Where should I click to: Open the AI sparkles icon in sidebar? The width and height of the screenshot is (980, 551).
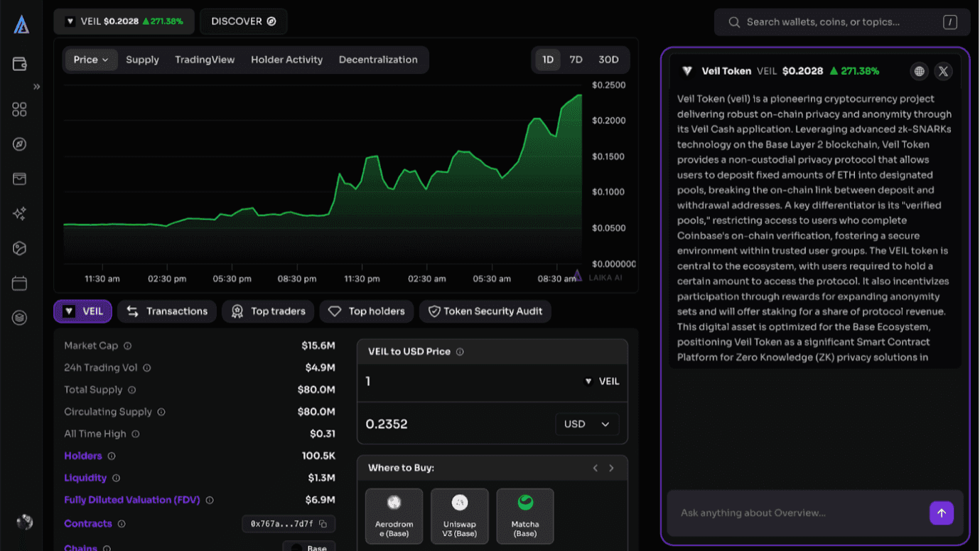click(x=20, y=213)
